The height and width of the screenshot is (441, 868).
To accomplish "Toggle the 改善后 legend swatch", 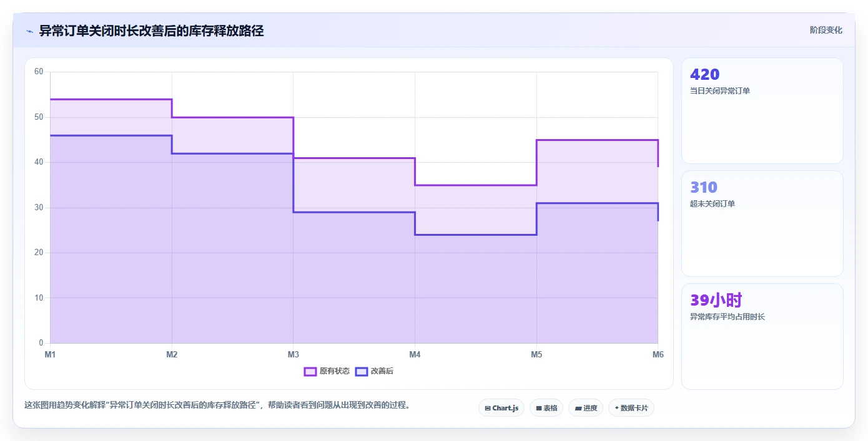I will tap(361, 371).
